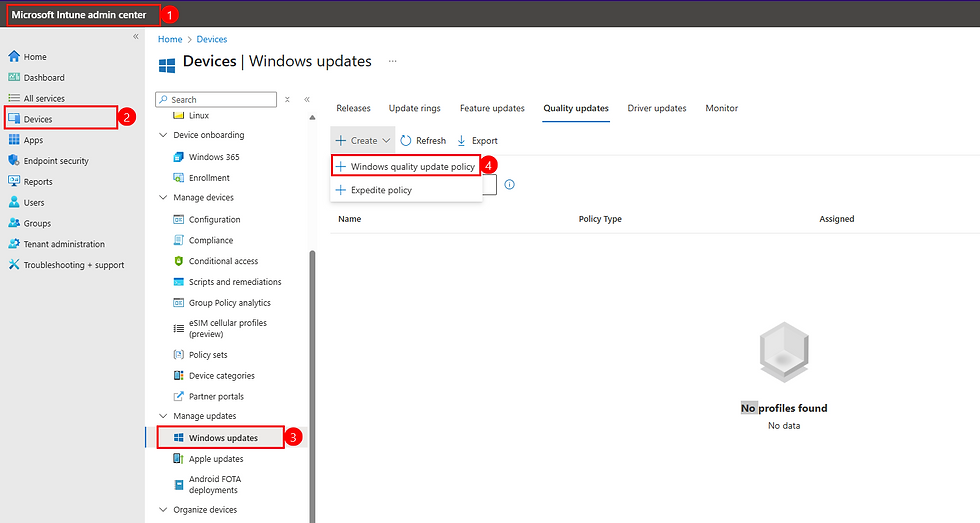This screenshot has width=980, height=523.
Task: Click the All services list icon
Action: (14, 98)
